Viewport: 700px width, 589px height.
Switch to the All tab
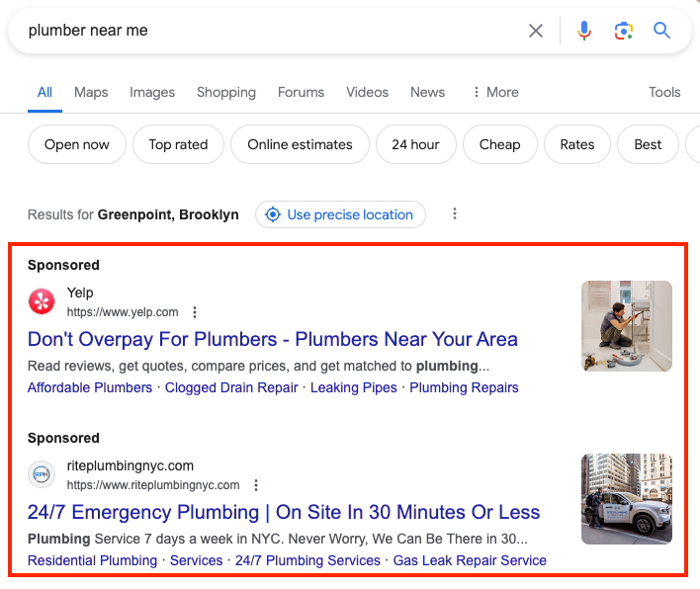44,92
